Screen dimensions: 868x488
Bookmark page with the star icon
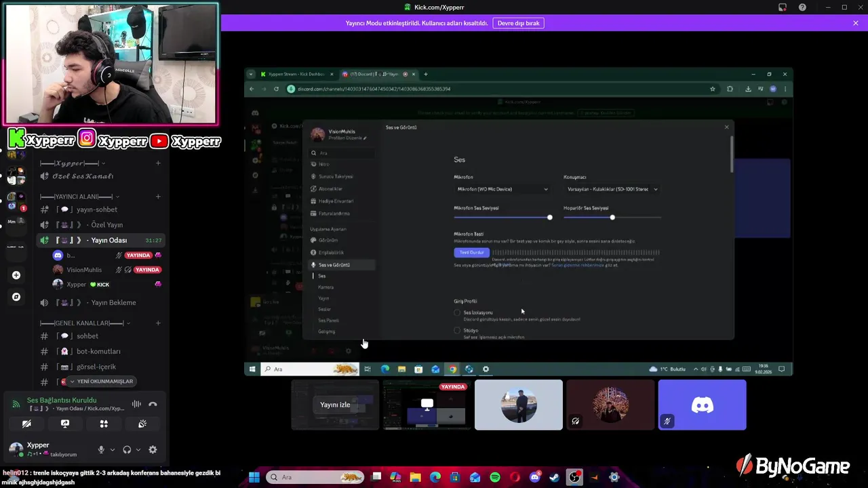[712, 89]
